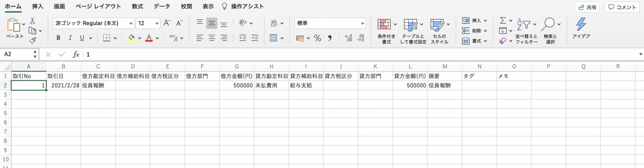Click the アイデア ideas button
Image resolution: width=644 pixels, height=168 pixels.
(581, 29)
